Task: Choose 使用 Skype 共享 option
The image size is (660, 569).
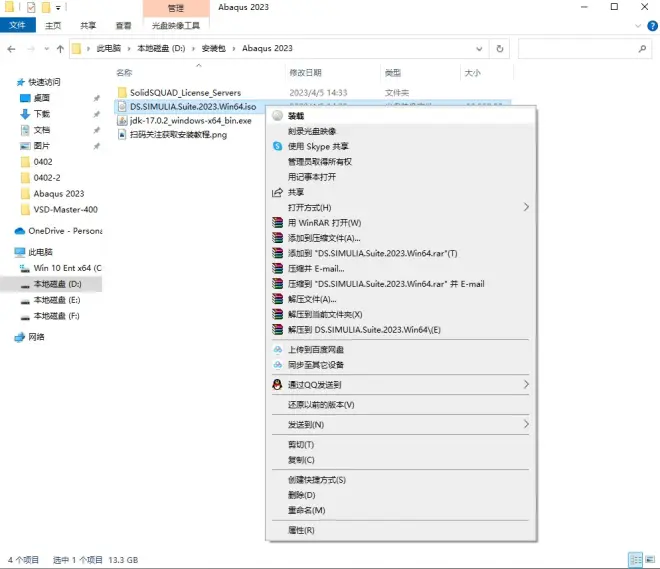Action: (x=318, y=146)
